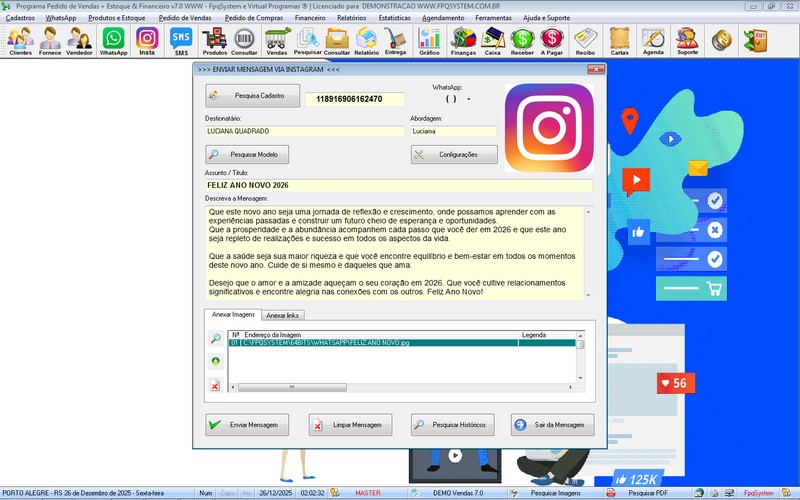The width and height of the screenshot is (800, 500).
Task: Click the green add image icon
Action: tap(215, 361)
